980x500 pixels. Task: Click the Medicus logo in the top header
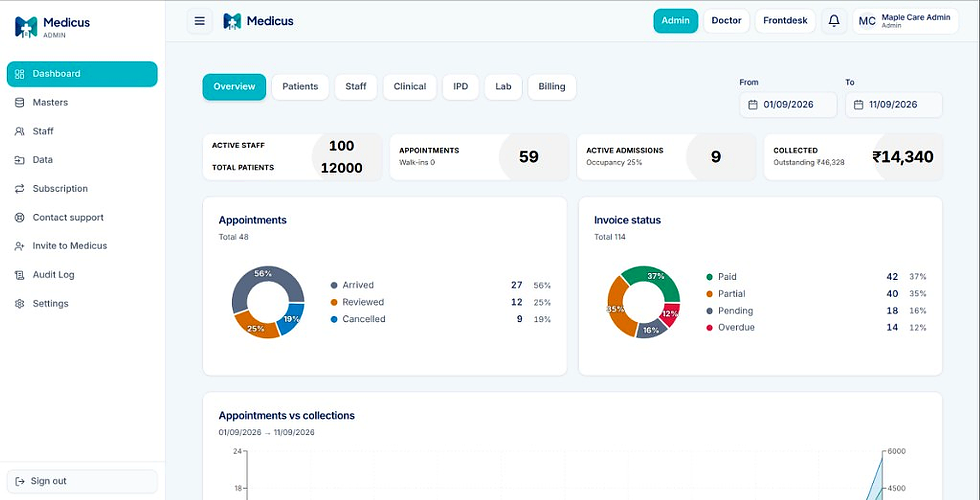pyautogui.click(x=258, y=21)
